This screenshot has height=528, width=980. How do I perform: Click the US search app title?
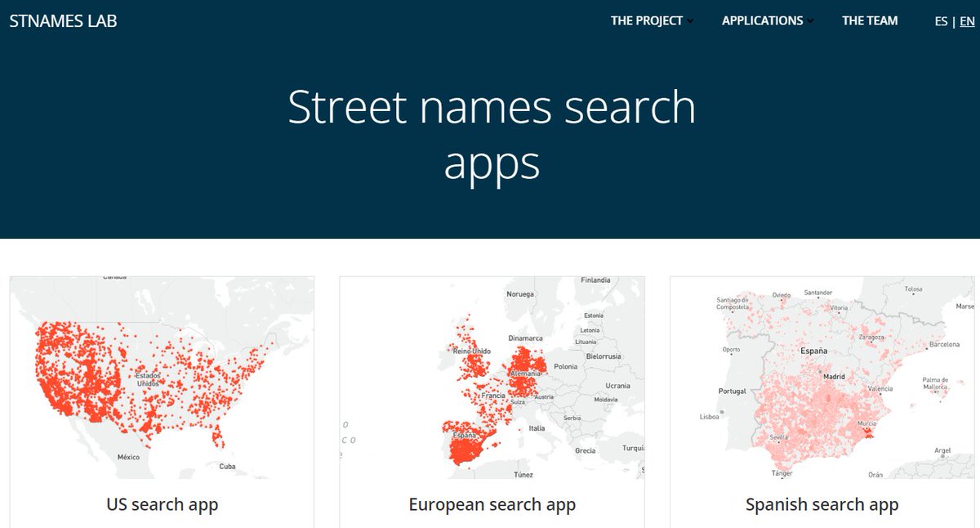tap(163, 504)
